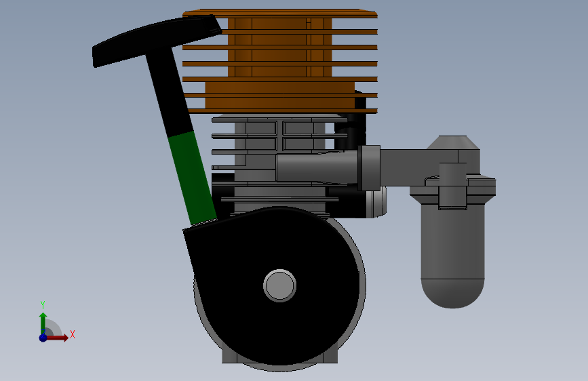This screenshot has height=381, width=588.
Task: Click the blue Z axis ball of the triad
Action: 43,338
